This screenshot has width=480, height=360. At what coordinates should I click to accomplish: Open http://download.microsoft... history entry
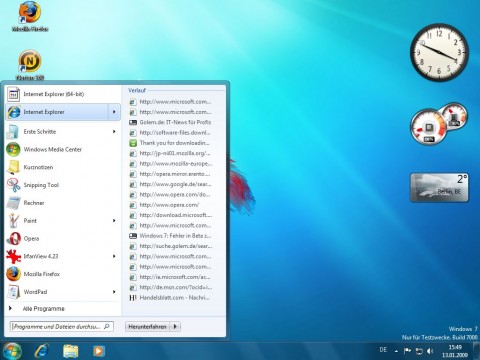[170, 215]
